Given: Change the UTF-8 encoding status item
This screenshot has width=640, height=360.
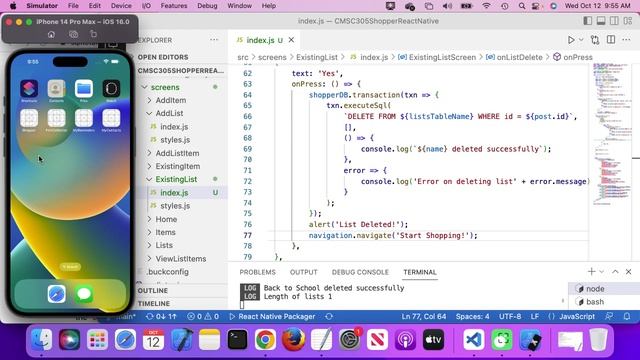Looking at the screenshot, I should (510, 316).
